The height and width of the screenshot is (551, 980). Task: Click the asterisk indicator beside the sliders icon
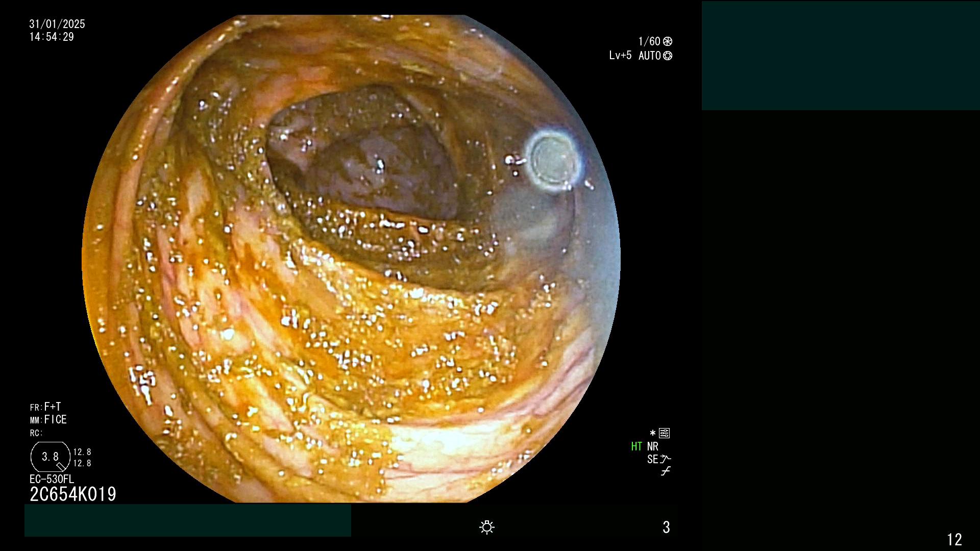click(x=652, y=433)
